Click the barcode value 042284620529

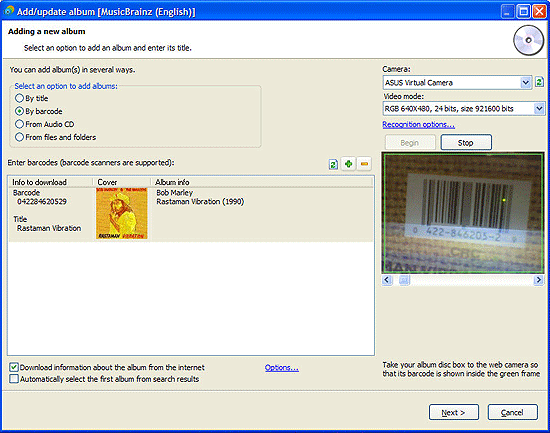tap(42, 201)
